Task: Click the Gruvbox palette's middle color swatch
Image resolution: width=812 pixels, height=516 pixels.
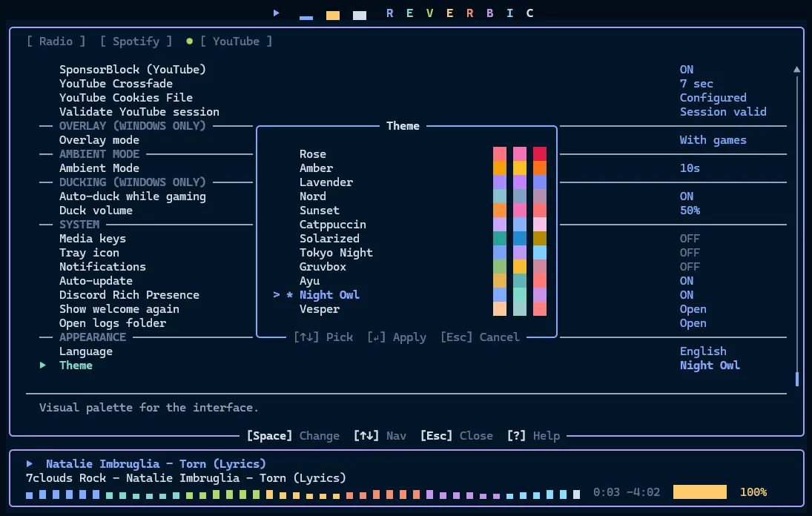Action: 519,267
